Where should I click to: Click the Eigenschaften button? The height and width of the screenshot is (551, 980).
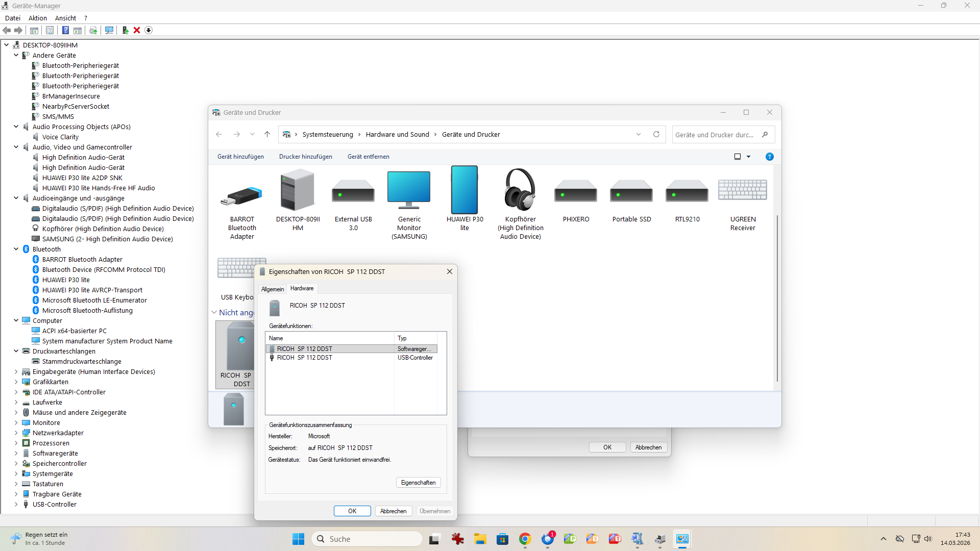pyautogui.click(x=418, y=483)
